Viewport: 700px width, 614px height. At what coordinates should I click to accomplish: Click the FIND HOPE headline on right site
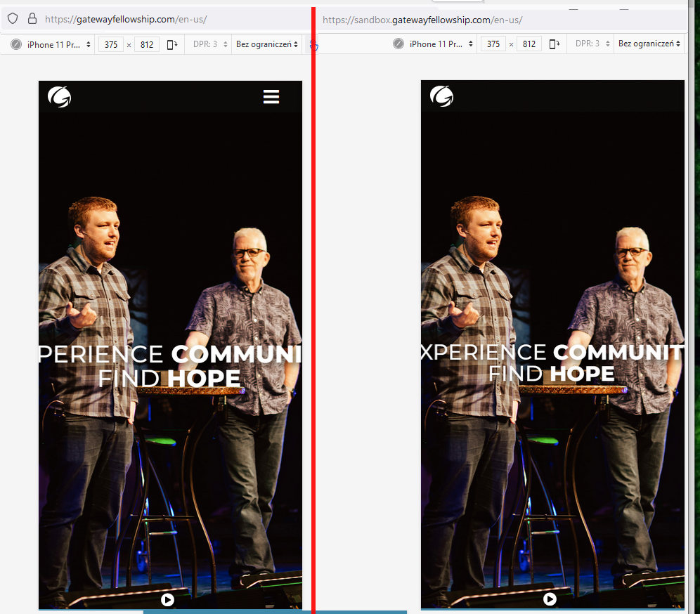[x=552, y=374]
